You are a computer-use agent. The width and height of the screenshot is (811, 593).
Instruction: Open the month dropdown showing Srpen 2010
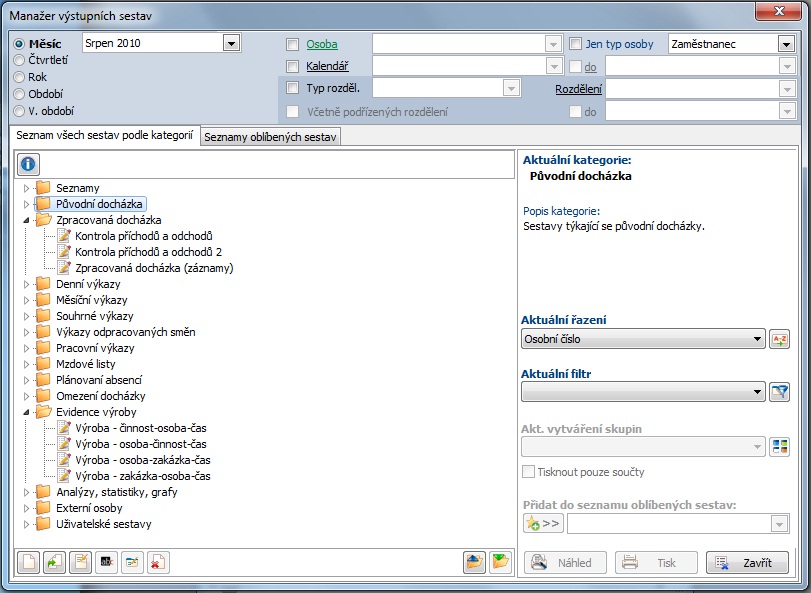pos(231,43)
